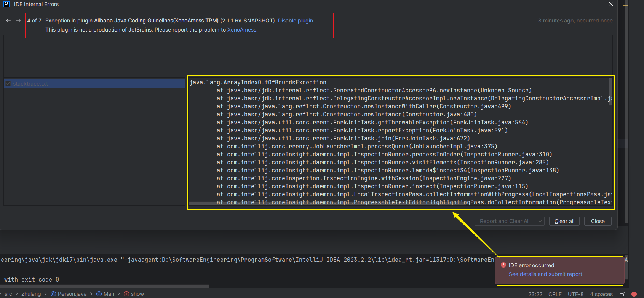
Task: Close the IDE Internal Errors dialog via X
Action: tap(611, 4)
